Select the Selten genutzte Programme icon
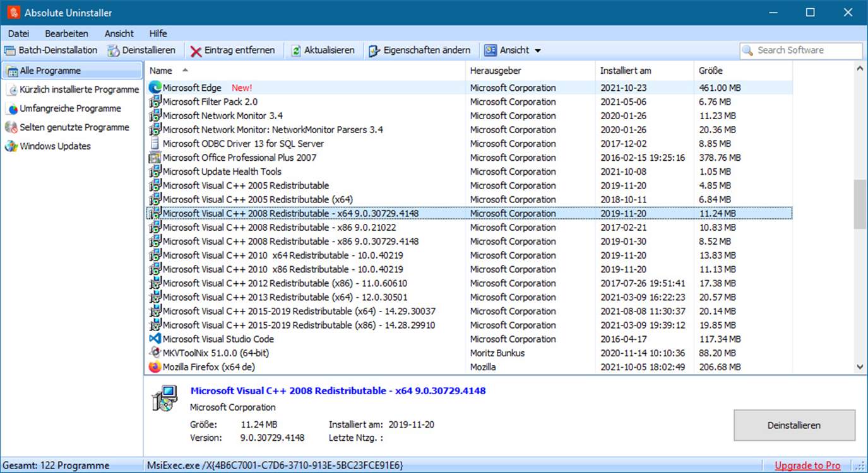 coord(11,127)
